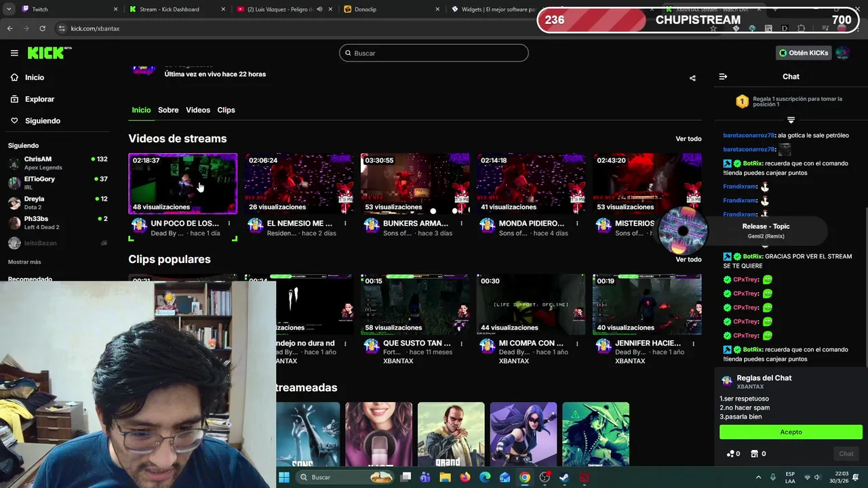Image resolution: width=868 pixels, height=488 pixels.
Task: Click the browser back arrow
Action: click(x=9, y=28)
